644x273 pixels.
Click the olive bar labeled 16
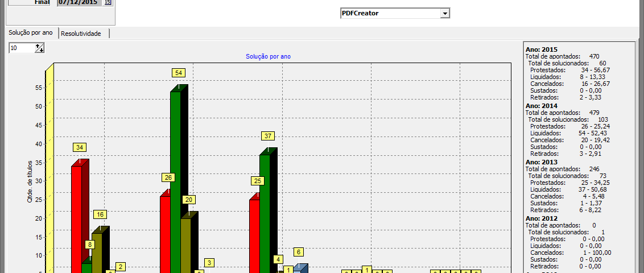(96, 250)
